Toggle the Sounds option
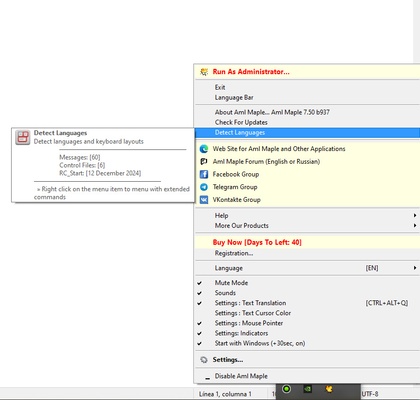The height and width of the screenshot is (400, 420). 307,293
